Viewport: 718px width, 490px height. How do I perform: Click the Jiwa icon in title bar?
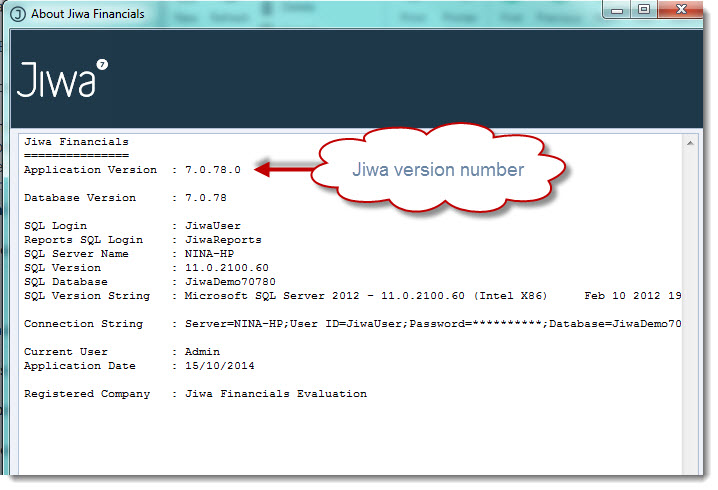(x=18, y=14)
